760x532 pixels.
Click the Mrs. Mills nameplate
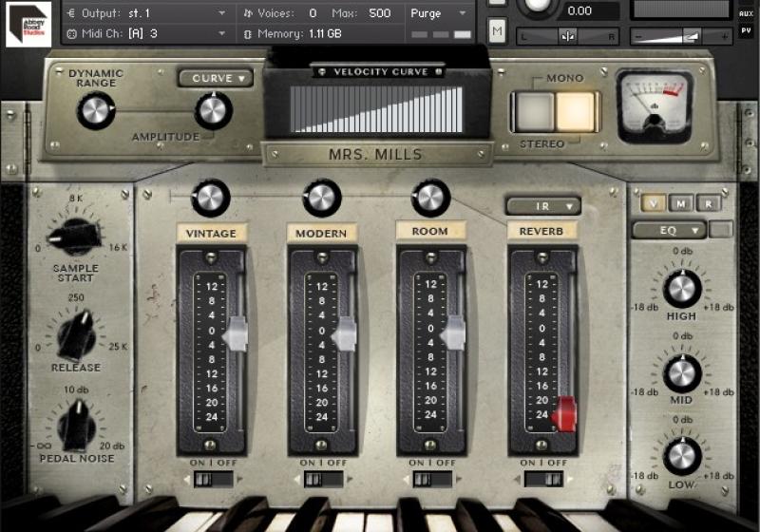[x=376, y=155]
